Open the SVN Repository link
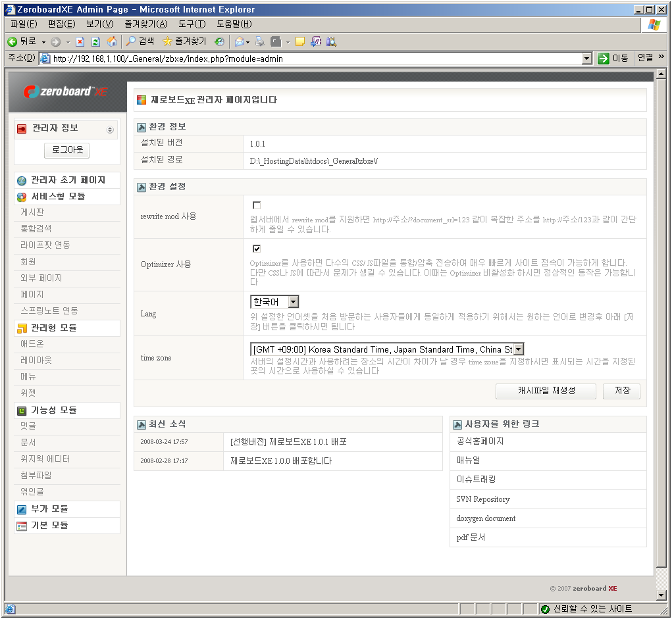 pos(483,499)
